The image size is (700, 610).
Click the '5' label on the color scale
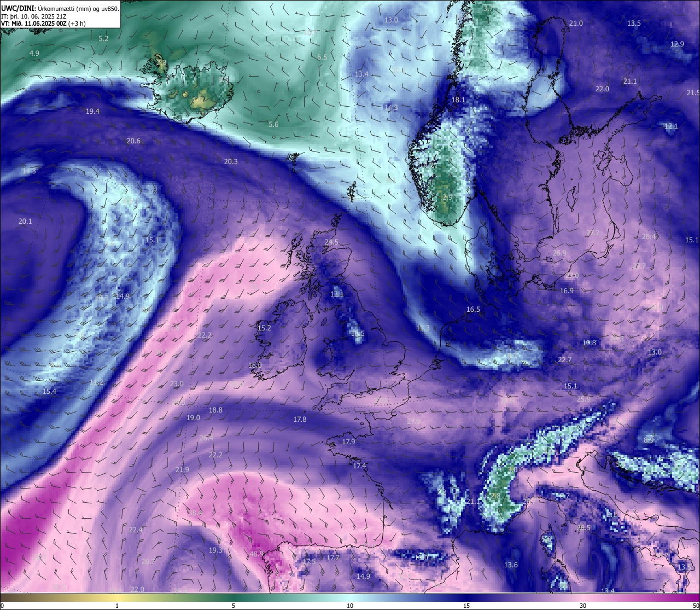[x=234, y=606]
